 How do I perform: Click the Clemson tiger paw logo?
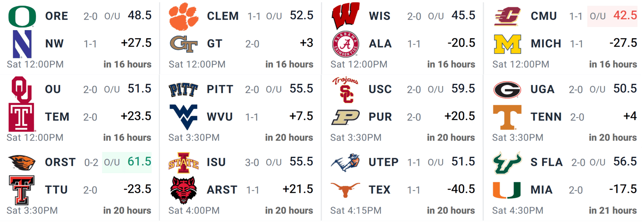point(183,16)
